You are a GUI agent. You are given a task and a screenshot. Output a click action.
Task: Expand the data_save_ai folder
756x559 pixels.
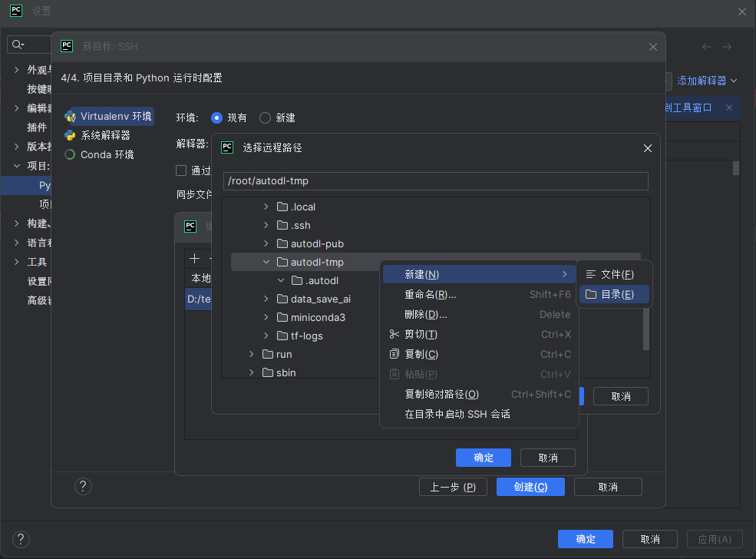click(266, 299)
